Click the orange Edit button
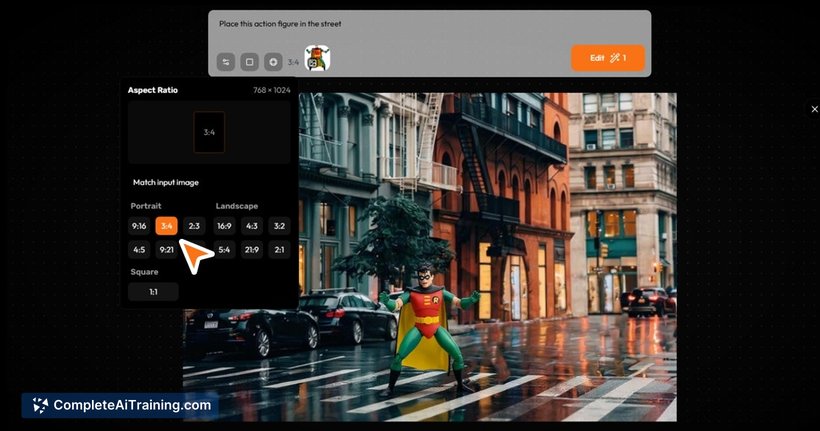 [x=608, y=58]
